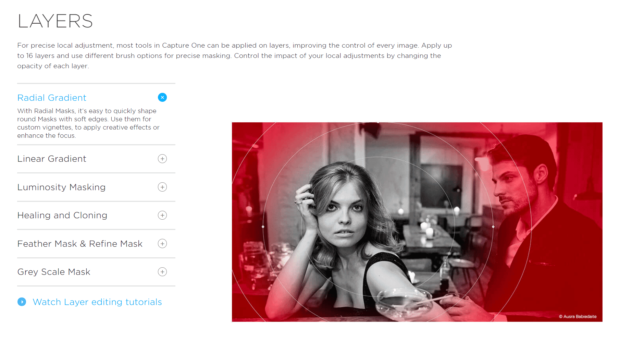
Task: Click the LAYERS page heading
Action: (x=55, y=21)
